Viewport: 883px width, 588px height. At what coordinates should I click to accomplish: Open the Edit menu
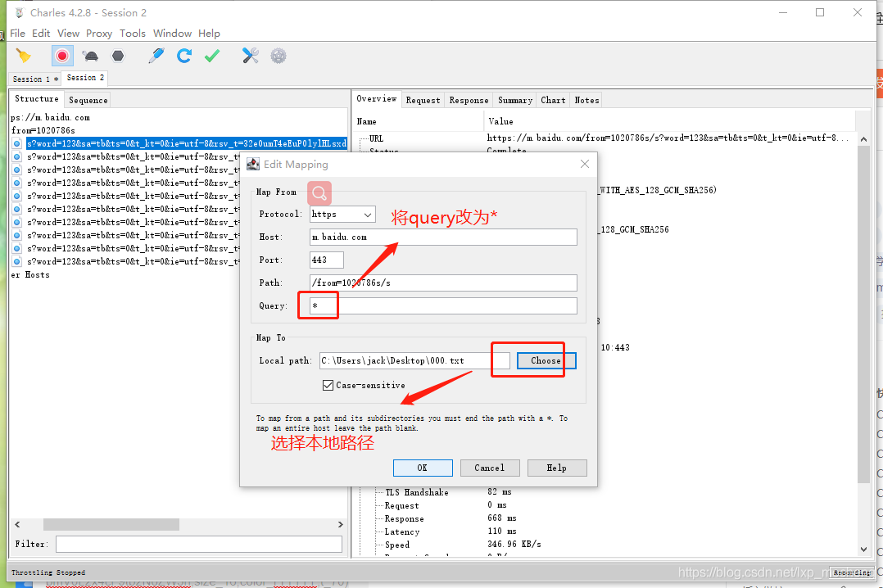coord(41,34)
